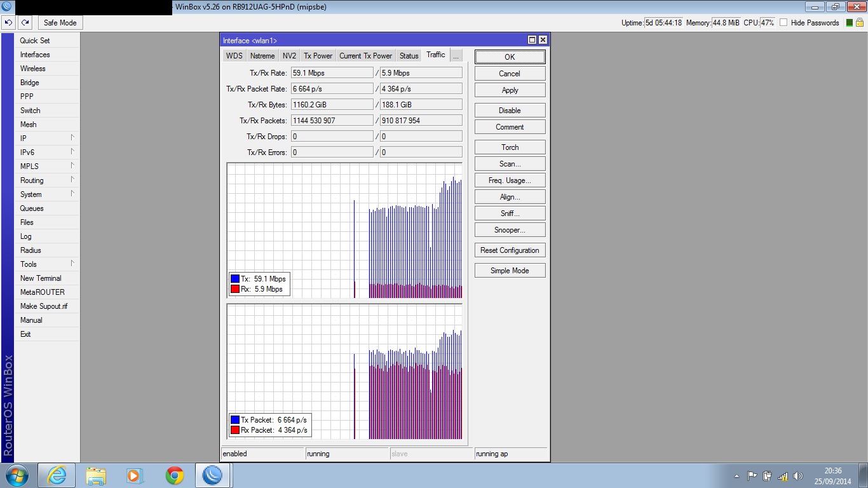Maximize the Interface wlan1 dialog

tap(532, 40)
